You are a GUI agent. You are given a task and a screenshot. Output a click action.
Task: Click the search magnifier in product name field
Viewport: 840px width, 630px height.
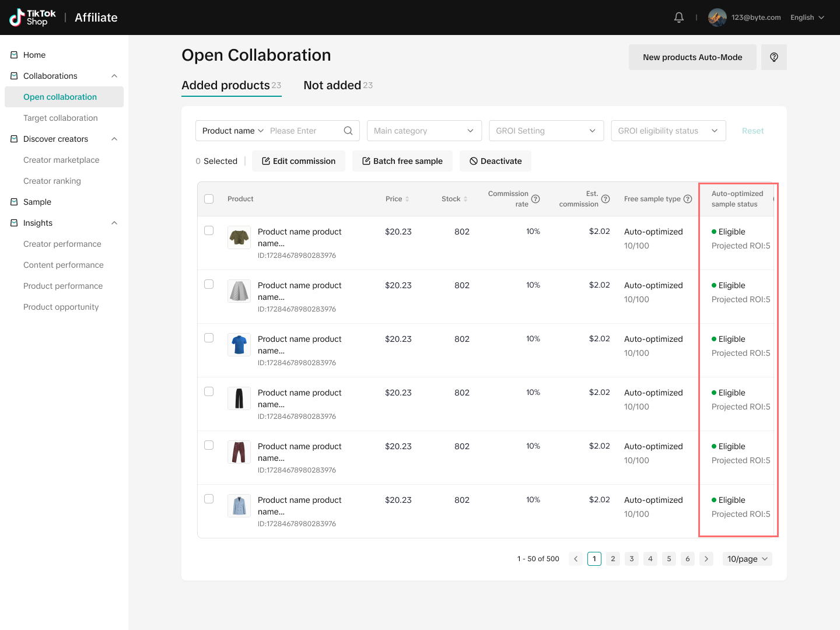coord(348,131)
